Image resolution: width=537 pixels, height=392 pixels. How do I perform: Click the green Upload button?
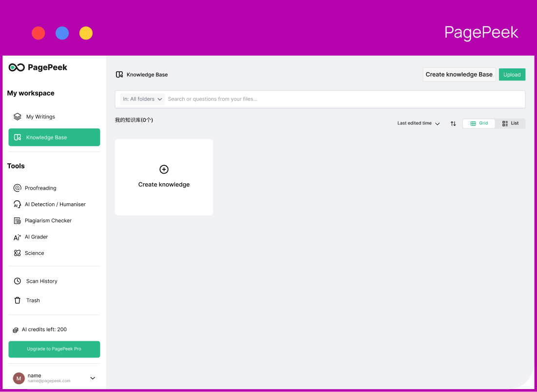tap(512, 75)
